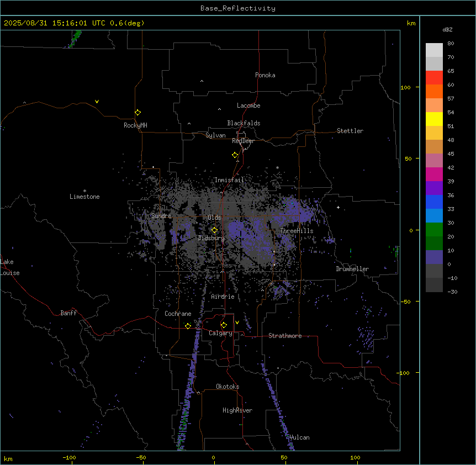This screenshot has height=465, width=476.
Task: Click the Didsbury town label
Action: 211,238
